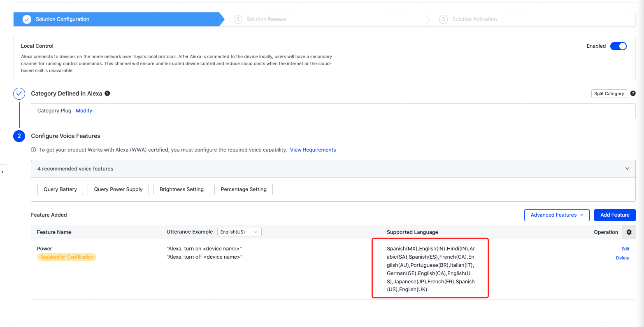Click the Split Category button
Image resolution: width=644 pixels, height=327 pixels.
[609, 93]
